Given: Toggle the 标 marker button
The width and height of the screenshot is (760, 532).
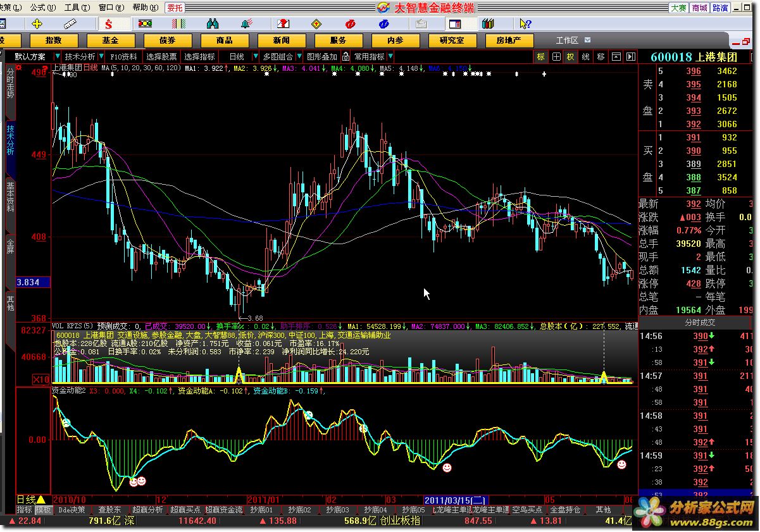Looking at the screenshot, I should tap(541, 56).
